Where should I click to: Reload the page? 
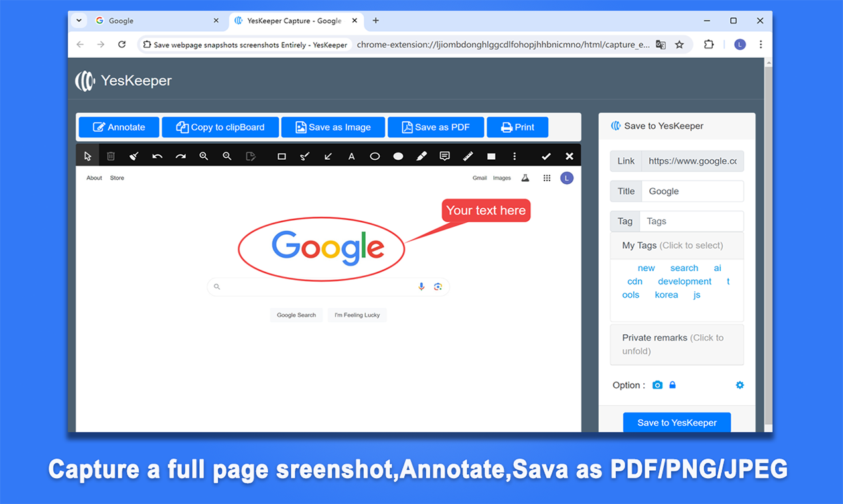click(122, 44)
